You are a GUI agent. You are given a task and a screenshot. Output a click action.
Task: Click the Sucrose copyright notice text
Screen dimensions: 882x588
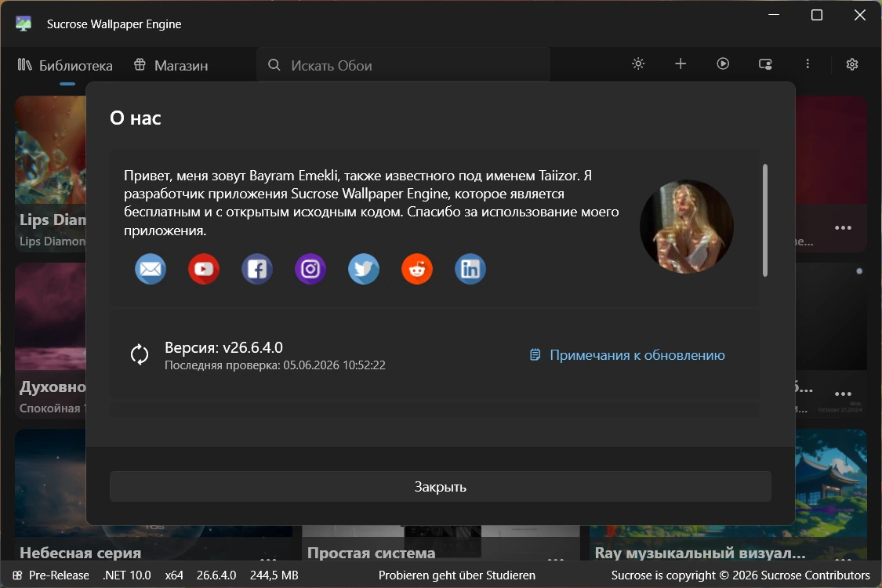coord(740,575)
